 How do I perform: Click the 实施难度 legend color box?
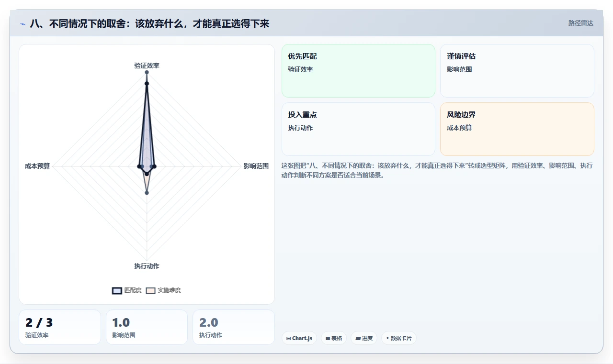click(151, 291)
